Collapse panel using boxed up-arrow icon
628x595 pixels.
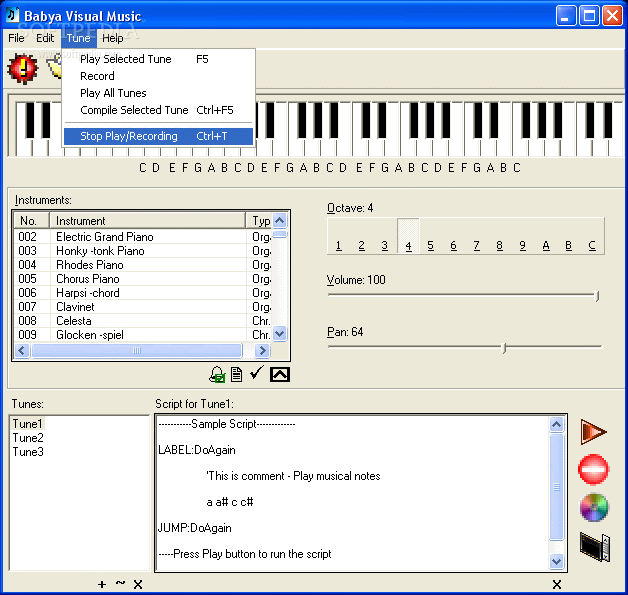click(x=280, y=375)
